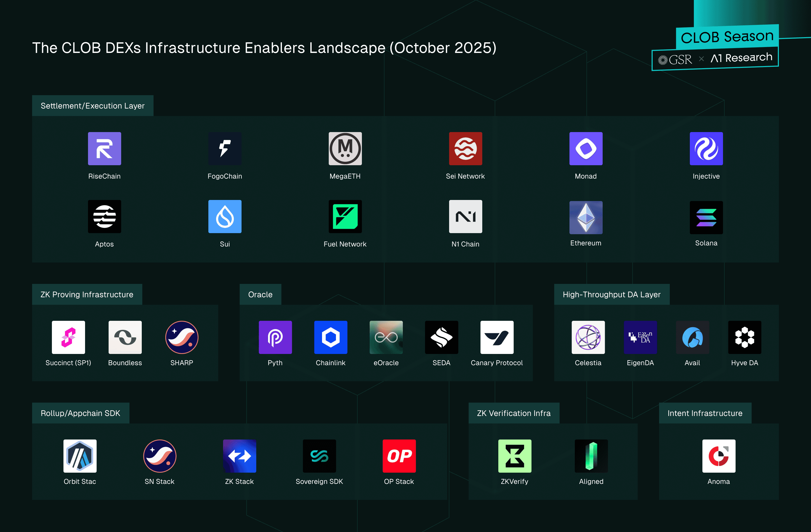Click the ZK Stack arrows icon
The image size is (811, 532).
point(240,456)
